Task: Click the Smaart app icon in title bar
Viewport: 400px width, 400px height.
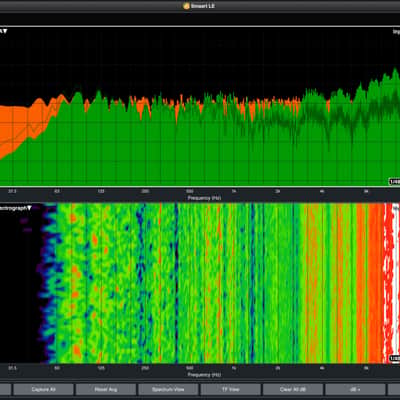Action: point(186,6)
